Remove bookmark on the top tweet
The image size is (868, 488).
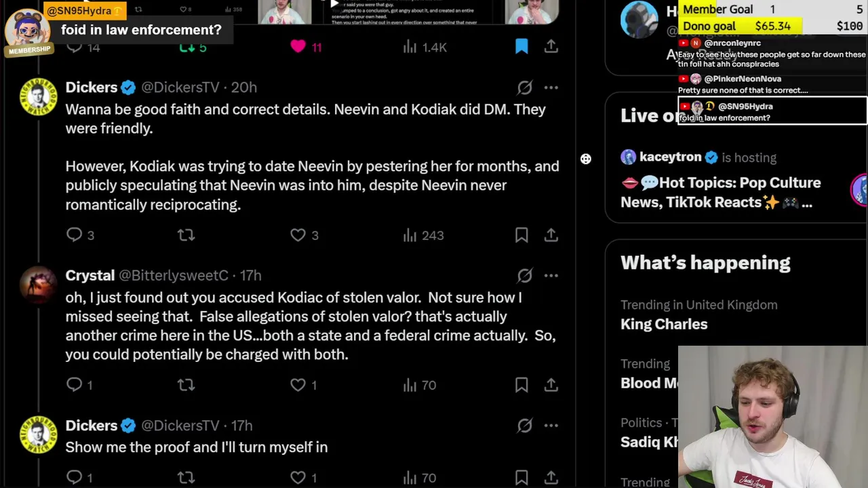[521, 46]
